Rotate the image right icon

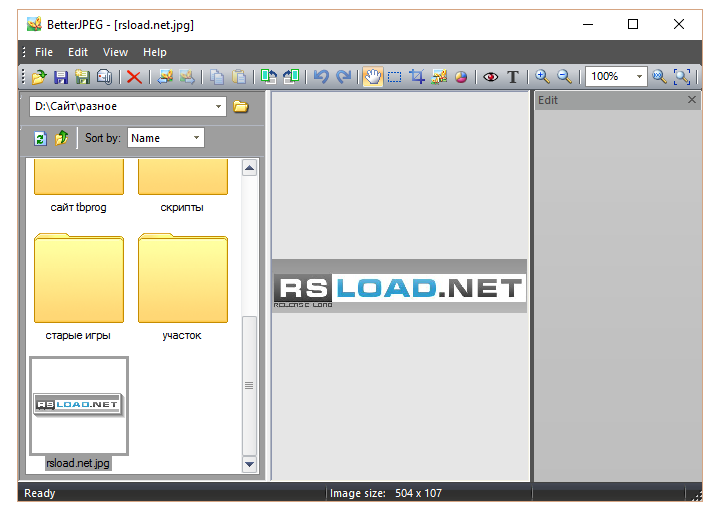tap(291, 76)
